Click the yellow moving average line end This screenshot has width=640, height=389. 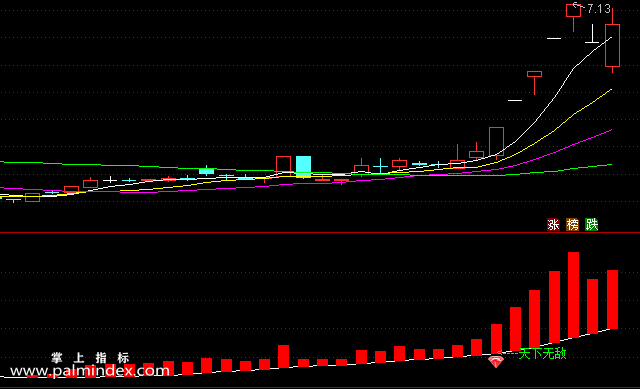611,89
